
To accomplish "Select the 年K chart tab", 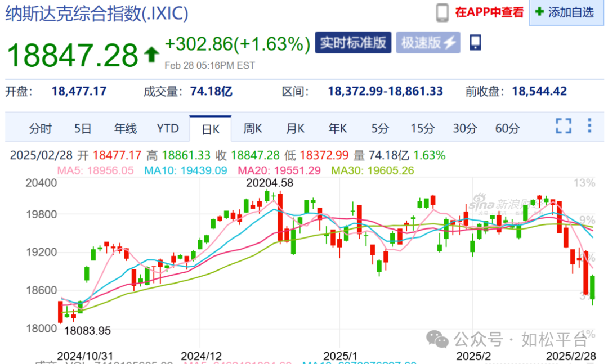I will point(337,129).
